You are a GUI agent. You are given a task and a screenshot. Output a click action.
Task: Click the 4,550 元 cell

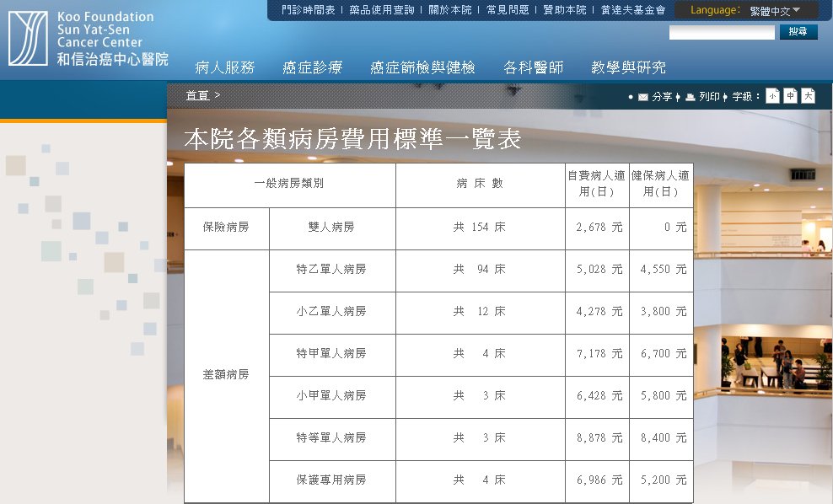pos(661,271)
